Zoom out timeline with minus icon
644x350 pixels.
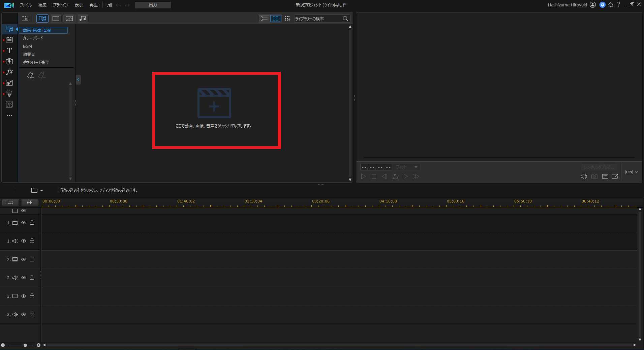pyautogui.click(x=3, y=345)
